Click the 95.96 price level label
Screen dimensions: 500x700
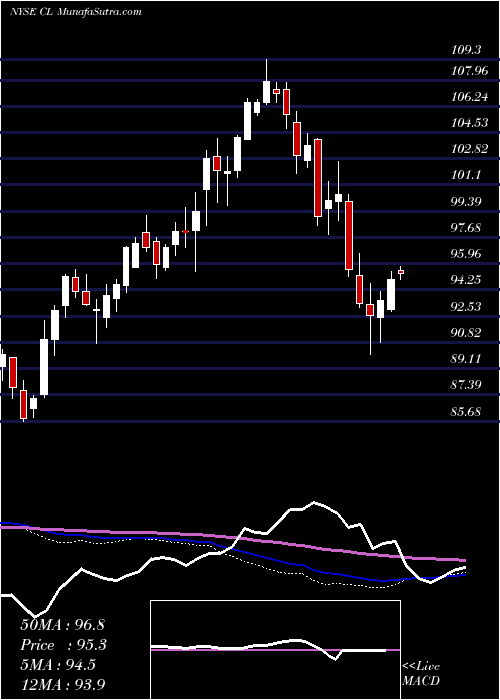pos(467,254)
